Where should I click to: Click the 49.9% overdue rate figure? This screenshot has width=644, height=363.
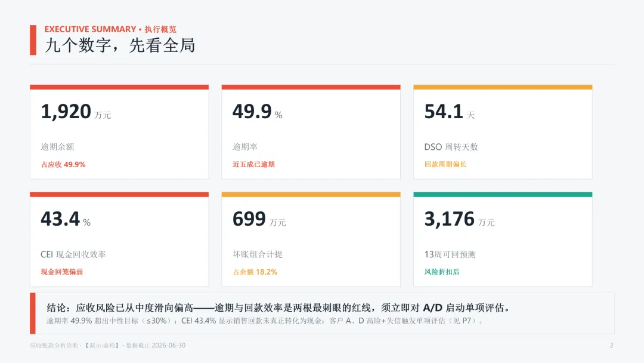(257, 112)
